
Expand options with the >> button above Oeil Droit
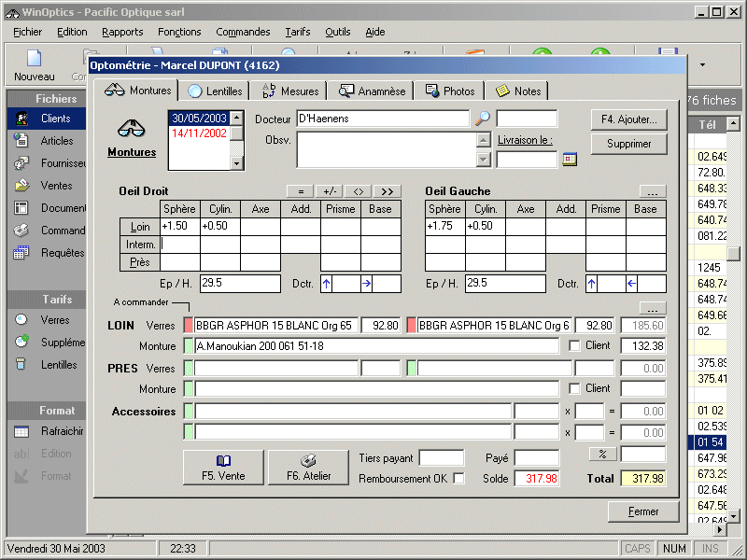click(388, 190)
